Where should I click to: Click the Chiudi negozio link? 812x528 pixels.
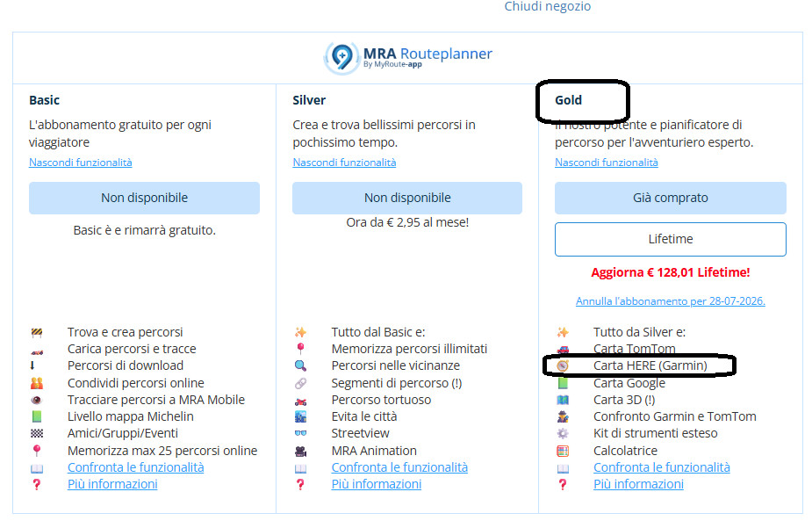[547, 7]
